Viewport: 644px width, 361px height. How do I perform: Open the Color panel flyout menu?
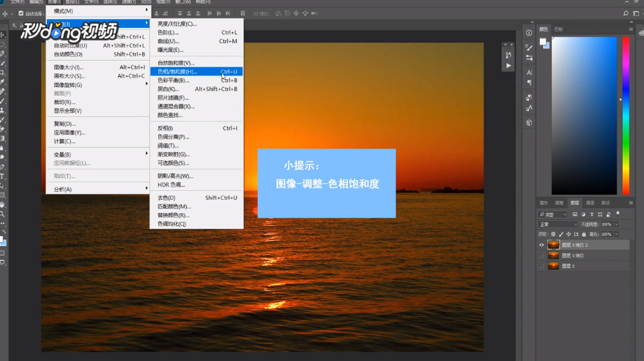(631, 29)
